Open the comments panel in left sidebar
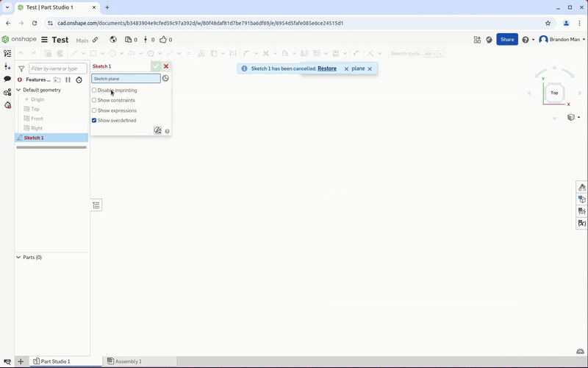The image size is (588, 368). [7, 79]
